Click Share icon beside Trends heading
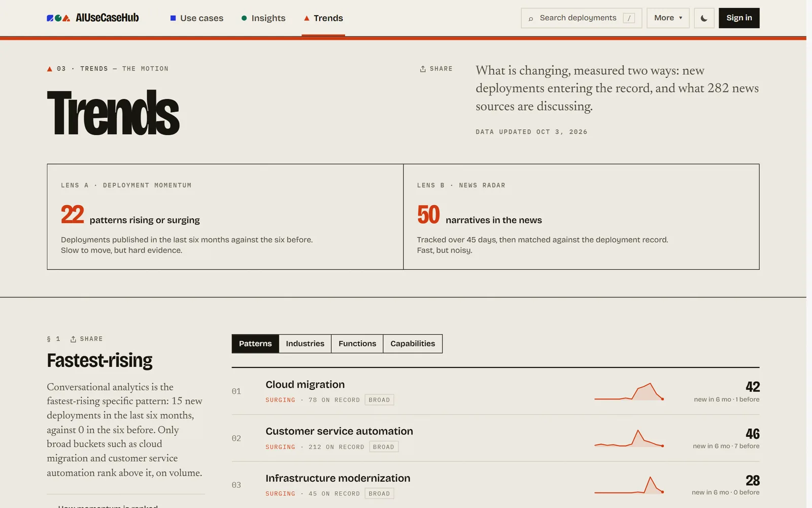Image resolution: width=812 pixels, height=508 pixels. [436, 69]
